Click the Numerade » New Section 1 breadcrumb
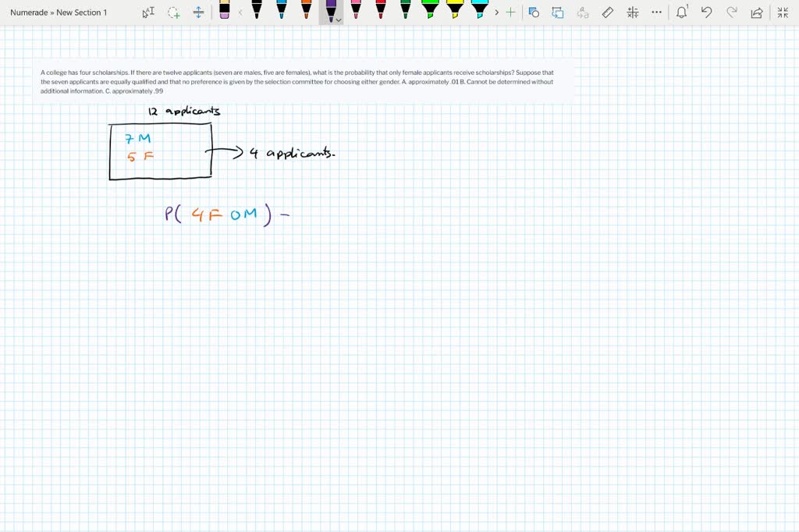This screenshot has width=799, height=532. 59,12
